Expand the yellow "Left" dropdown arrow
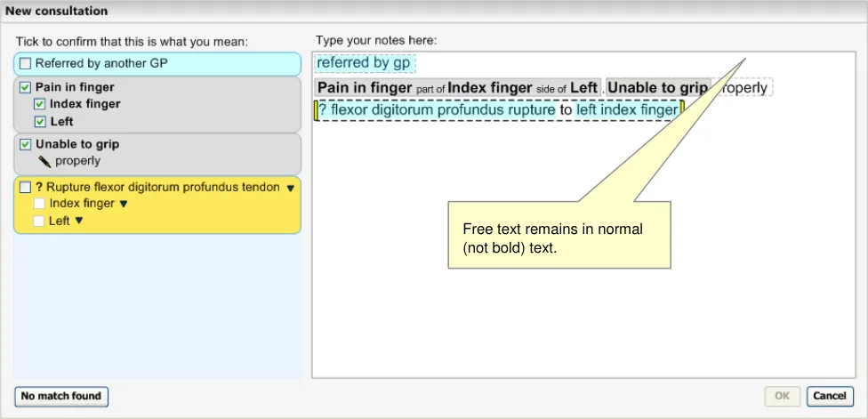Viewport: 868px width, 419px height. point(79,222)
